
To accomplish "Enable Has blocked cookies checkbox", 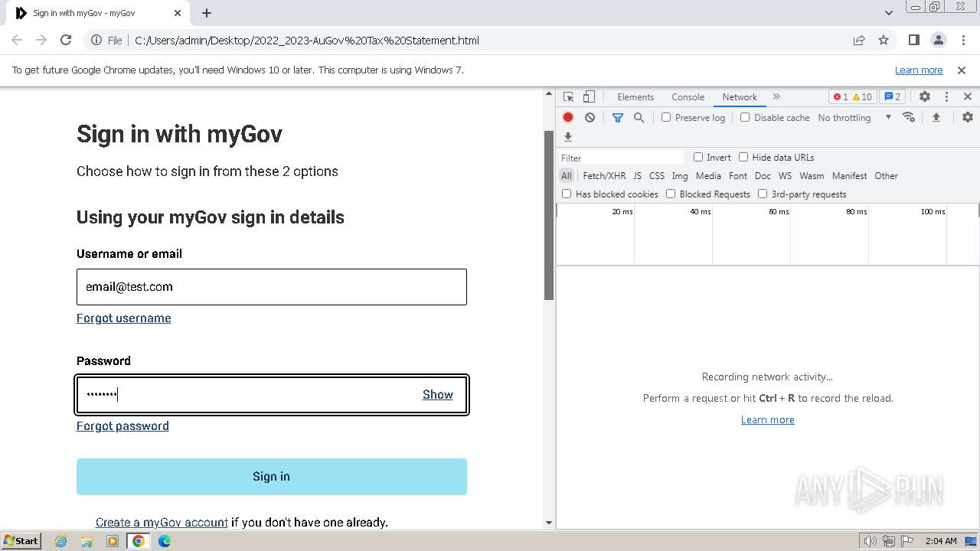I will [567, 194].
